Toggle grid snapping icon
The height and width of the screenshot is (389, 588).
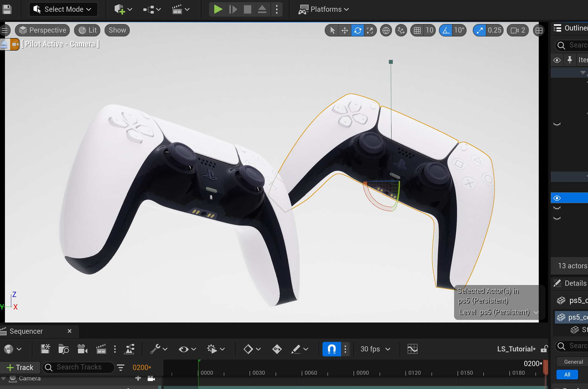(x=417, y=30)
